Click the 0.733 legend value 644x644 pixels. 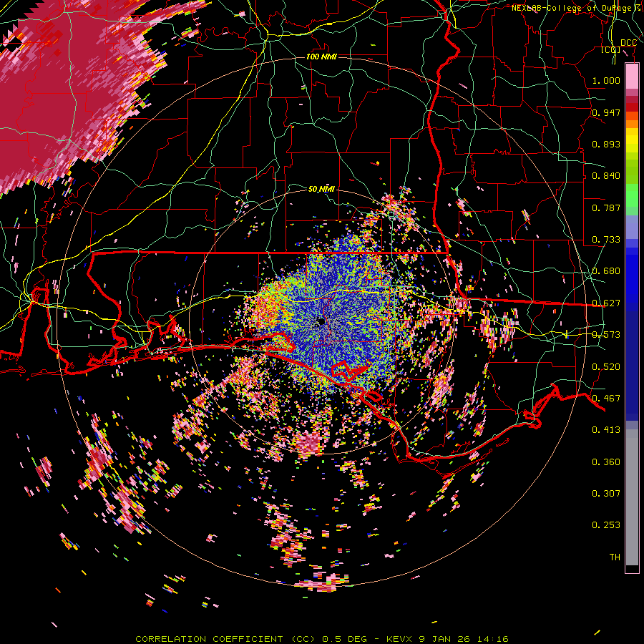pyautogui.click(x=606, y=240)
